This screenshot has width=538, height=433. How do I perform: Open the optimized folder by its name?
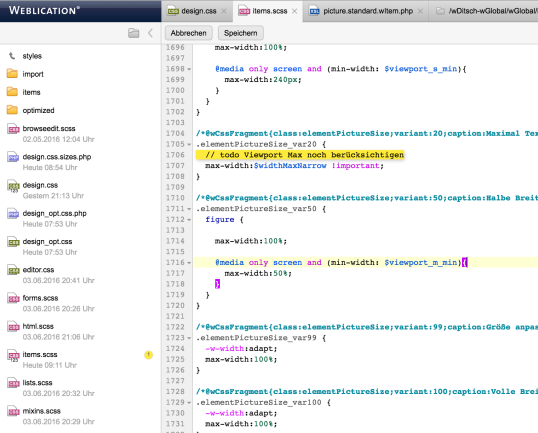(38, 110)
